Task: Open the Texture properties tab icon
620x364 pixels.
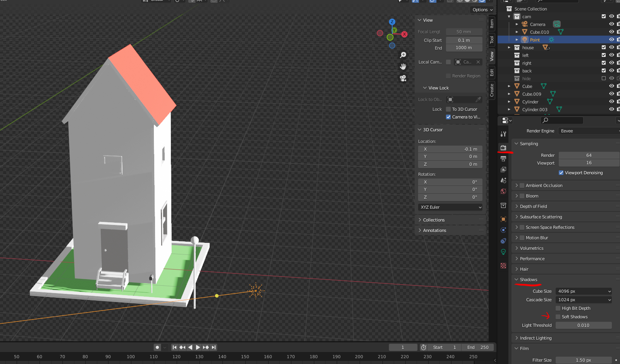Action: (x=503, y=266)
